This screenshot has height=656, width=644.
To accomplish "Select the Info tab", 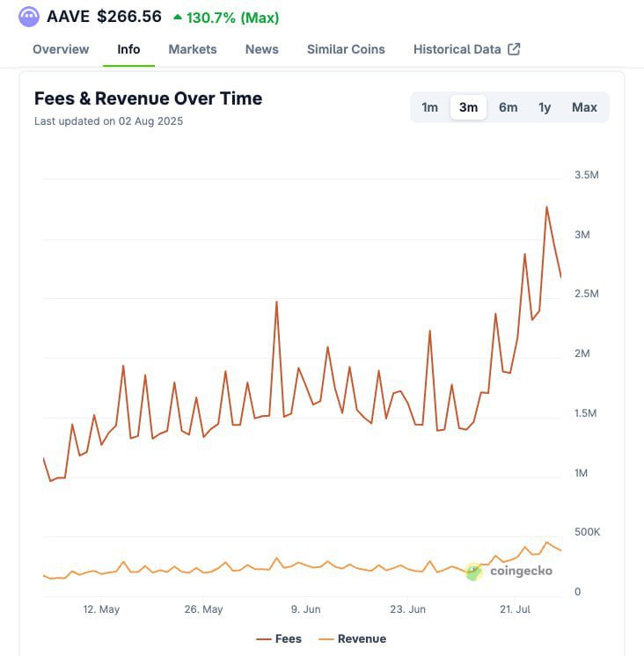I will coord(128,49).
